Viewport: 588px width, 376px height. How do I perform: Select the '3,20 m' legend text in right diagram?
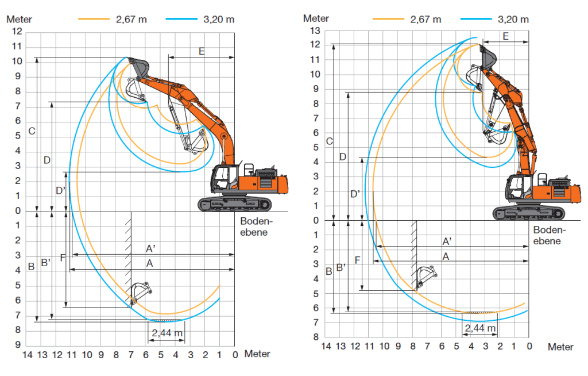click(x=513, y=19)
